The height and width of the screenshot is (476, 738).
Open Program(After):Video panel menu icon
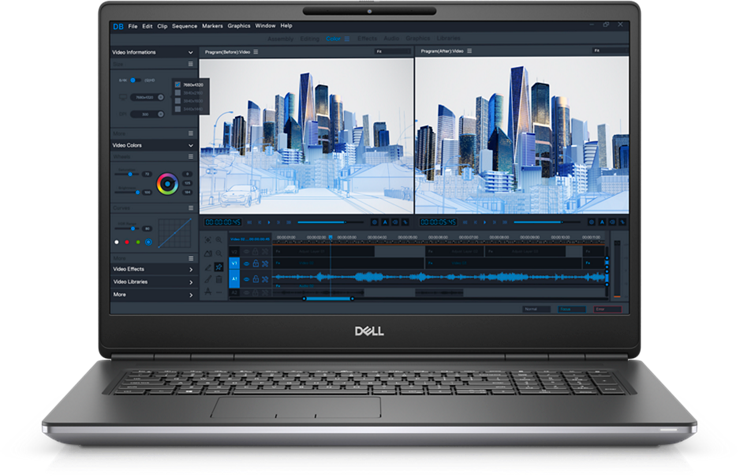coord(469,51)
